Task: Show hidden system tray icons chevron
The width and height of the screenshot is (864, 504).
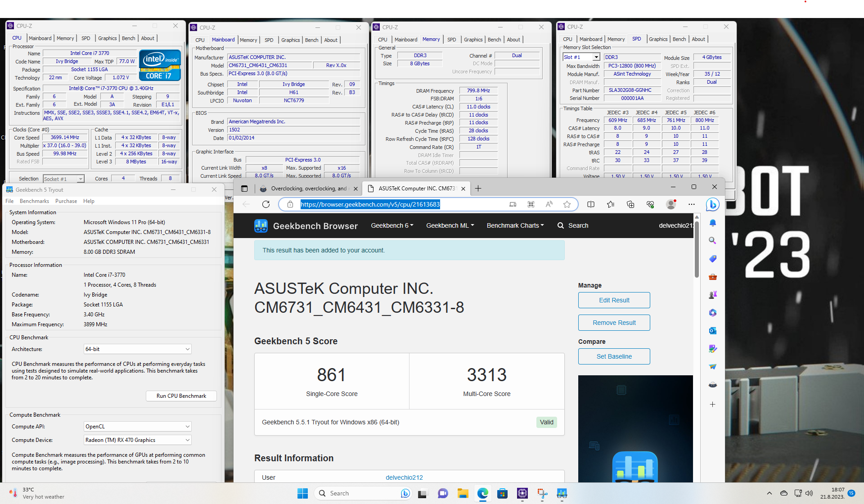Action: coord(769,493)
